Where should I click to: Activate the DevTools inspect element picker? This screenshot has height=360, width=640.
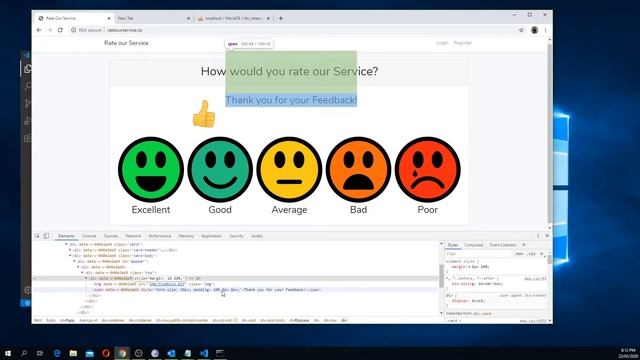37,236
